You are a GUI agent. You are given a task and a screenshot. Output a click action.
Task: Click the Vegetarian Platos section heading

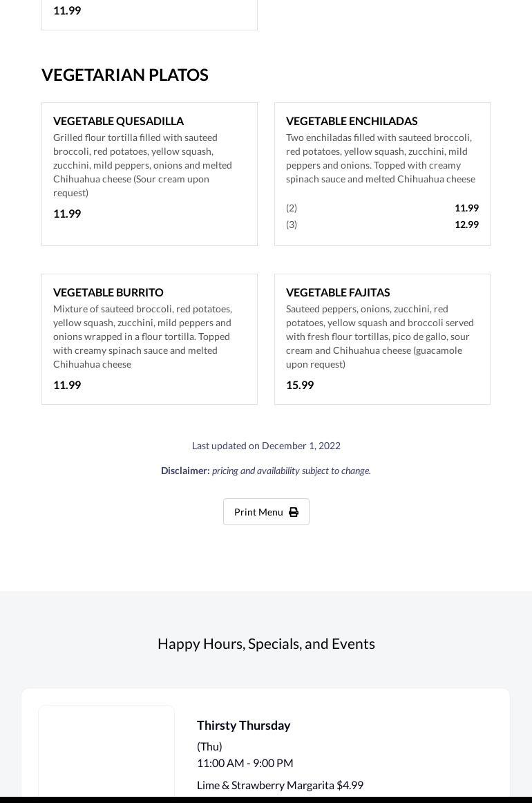click(x=125, y=75)
